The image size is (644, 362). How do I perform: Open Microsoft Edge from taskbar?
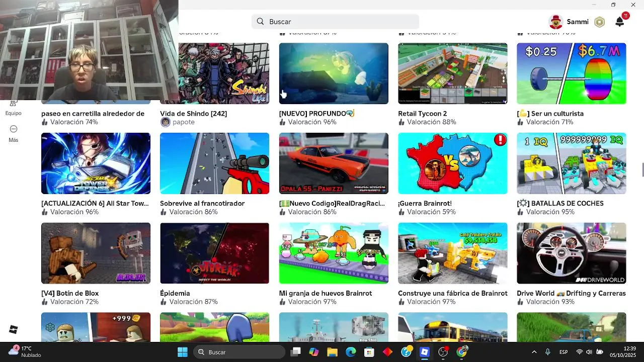[351, 352]
